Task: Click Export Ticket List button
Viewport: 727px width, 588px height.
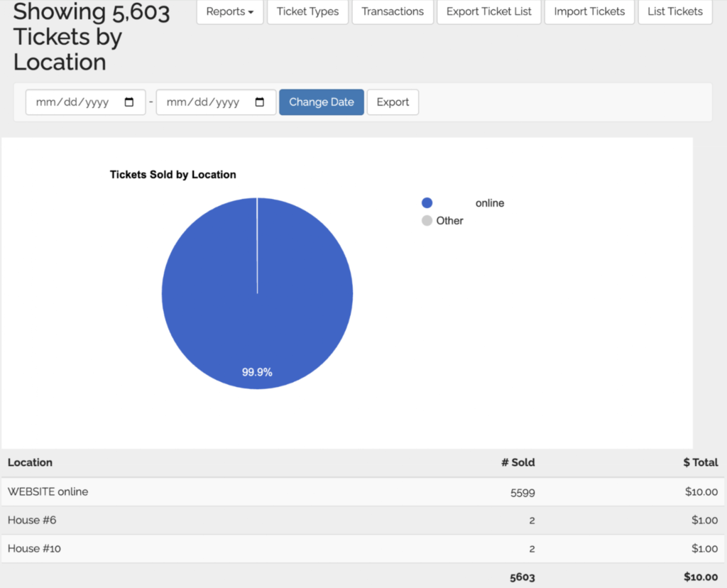Action: point(488,11)
